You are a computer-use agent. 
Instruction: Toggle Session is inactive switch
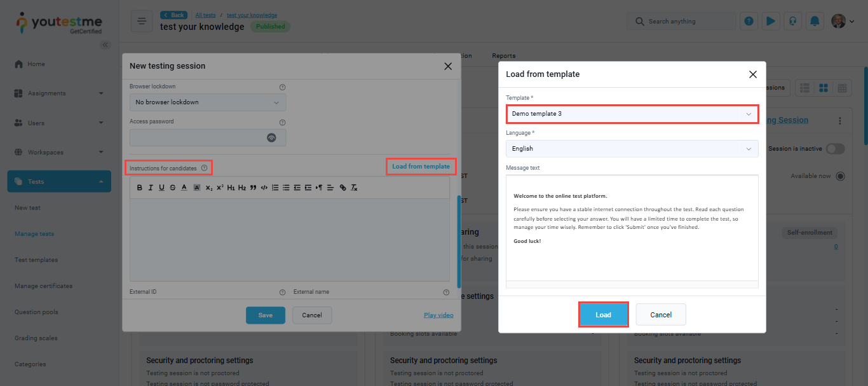[x=836, y=149]
